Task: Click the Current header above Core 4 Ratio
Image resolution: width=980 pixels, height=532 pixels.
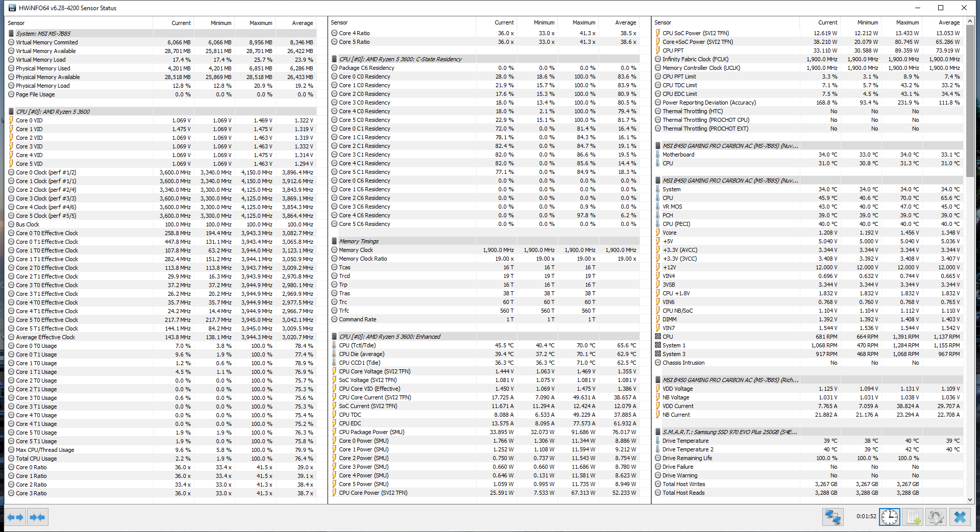Action: coord(496,22)
